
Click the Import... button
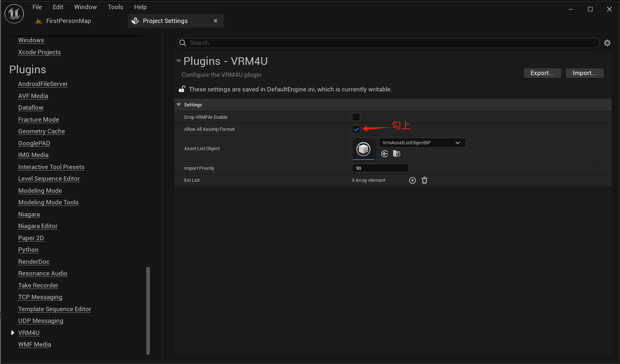pos(585,73)
